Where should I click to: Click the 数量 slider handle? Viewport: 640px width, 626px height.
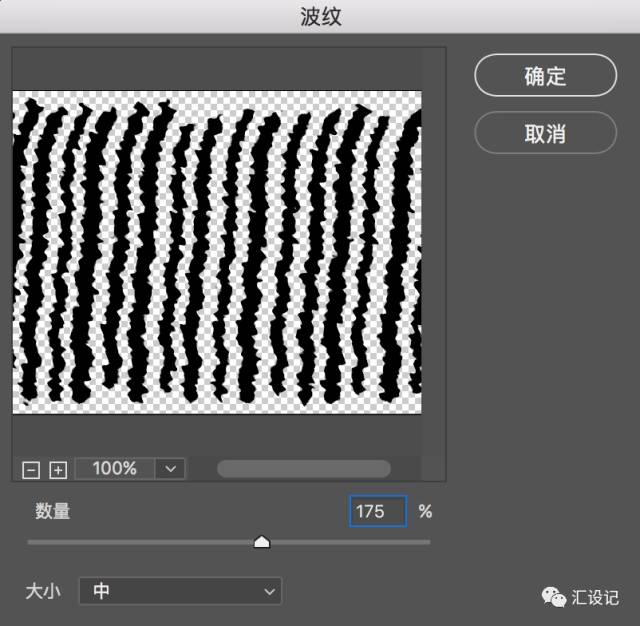262,541
